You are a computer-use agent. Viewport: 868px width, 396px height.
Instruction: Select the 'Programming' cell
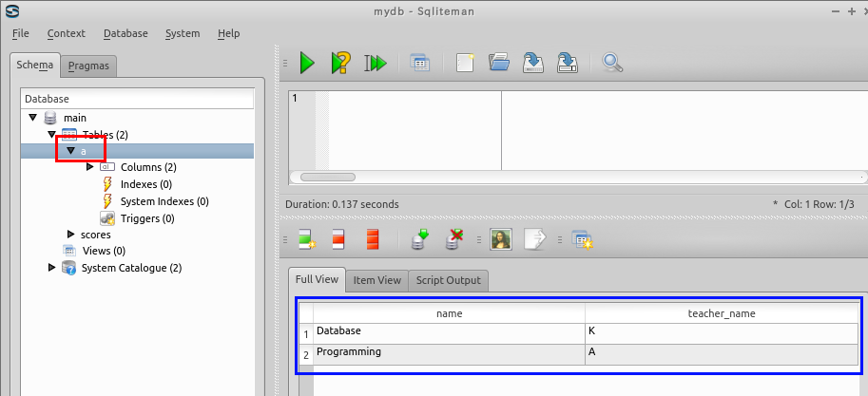coord(449,354)
